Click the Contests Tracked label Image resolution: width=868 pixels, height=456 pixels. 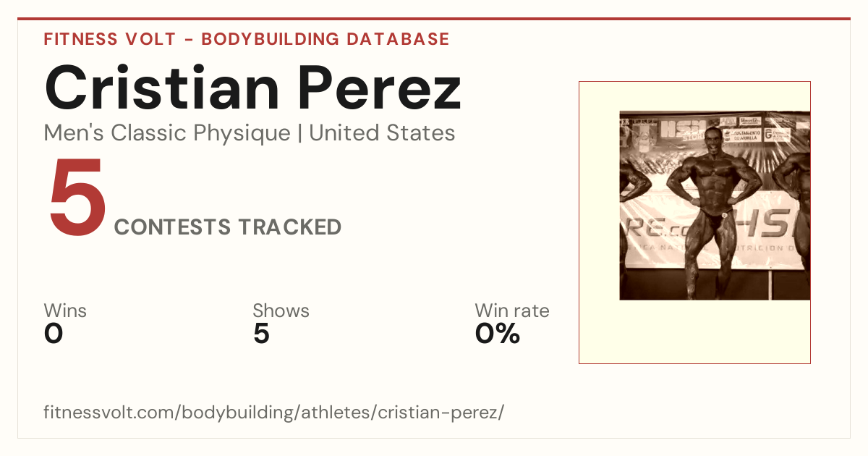coord(228,227)
